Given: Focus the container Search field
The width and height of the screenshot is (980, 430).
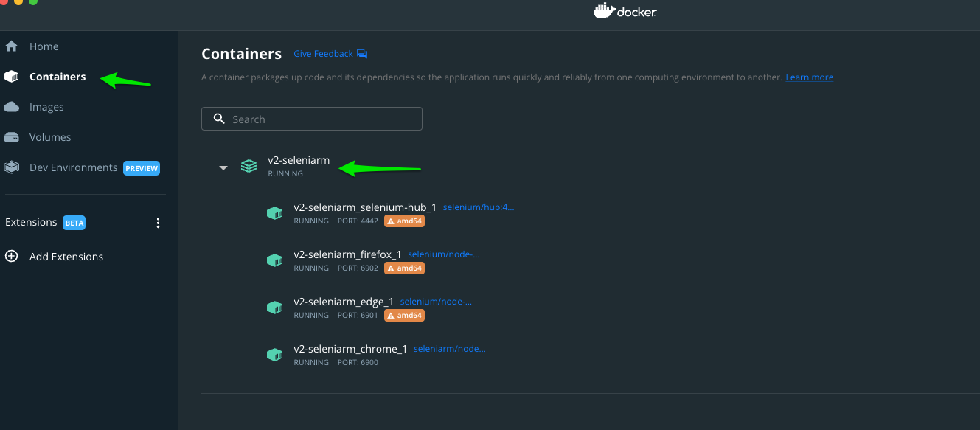Looking at the screenshot, I should click(312, 119).
